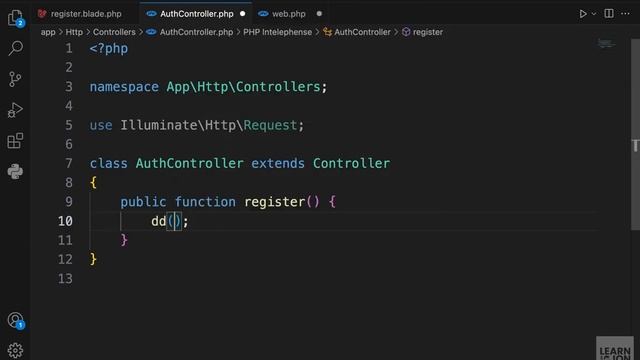Click Request in the use statement
Viewport: 640px width, 360px height.
tap(270, 125)
